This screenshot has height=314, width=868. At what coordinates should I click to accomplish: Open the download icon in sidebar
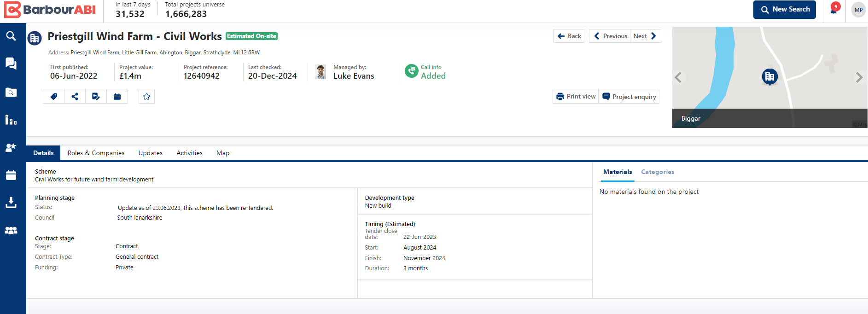coord(11,203)
